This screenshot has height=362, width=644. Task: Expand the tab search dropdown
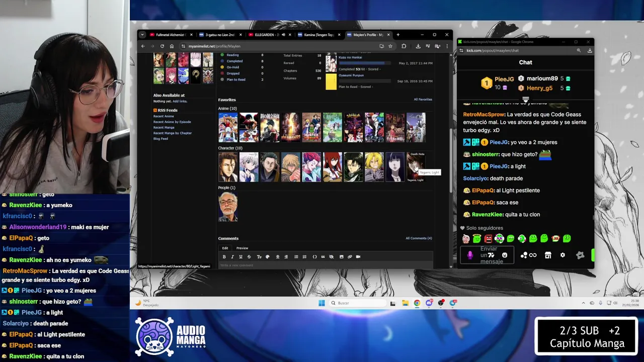click(x=142, y=35)
